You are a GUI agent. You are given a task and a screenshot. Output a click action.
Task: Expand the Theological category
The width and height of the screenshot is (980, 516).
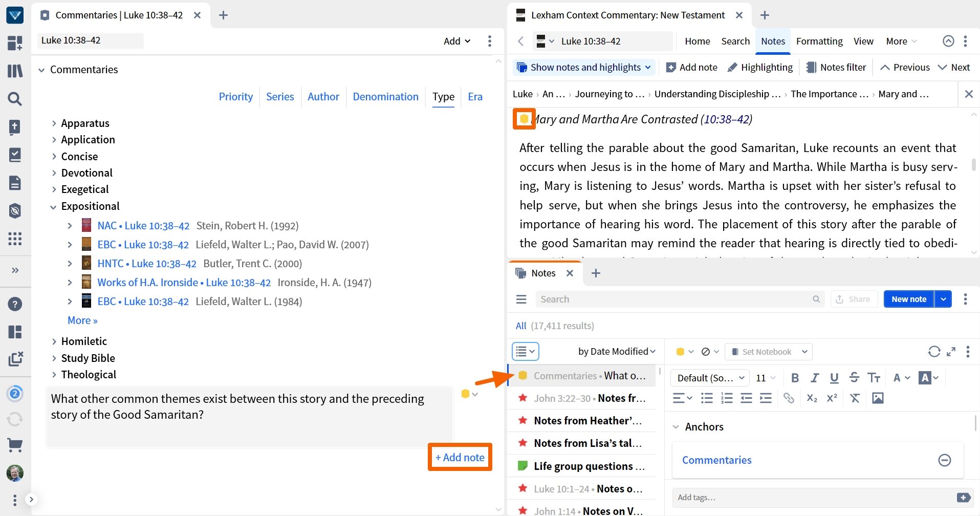click(x=53, y=375)
